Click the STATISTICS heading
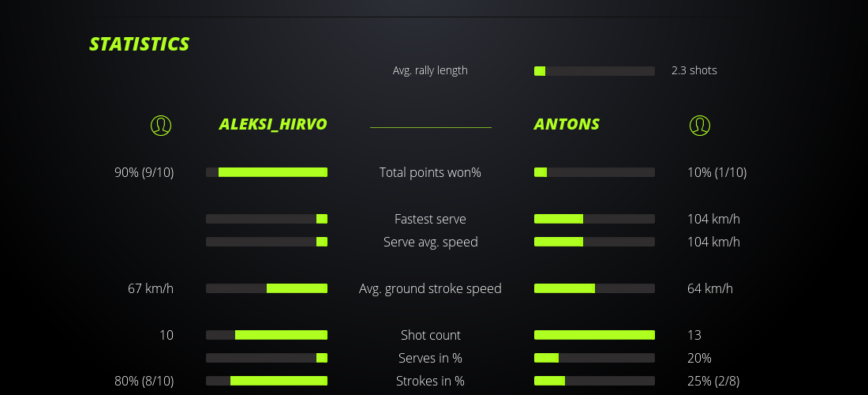 tap(140, 43)
